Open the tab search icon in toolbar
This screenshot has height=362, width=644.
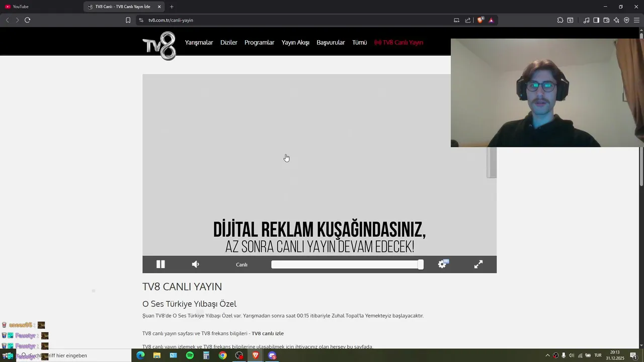pyautogui.click(x=570, y=20)
